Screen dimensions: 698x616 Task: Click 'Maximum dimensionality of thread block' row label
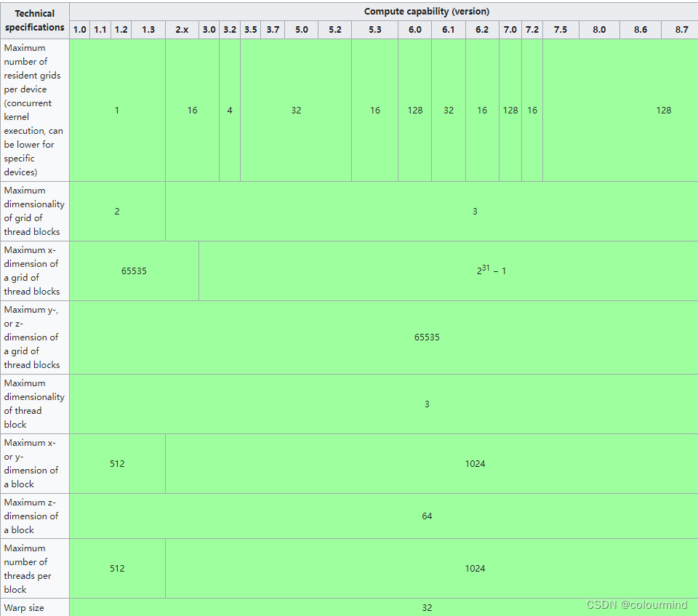click(x=35, y=404)
